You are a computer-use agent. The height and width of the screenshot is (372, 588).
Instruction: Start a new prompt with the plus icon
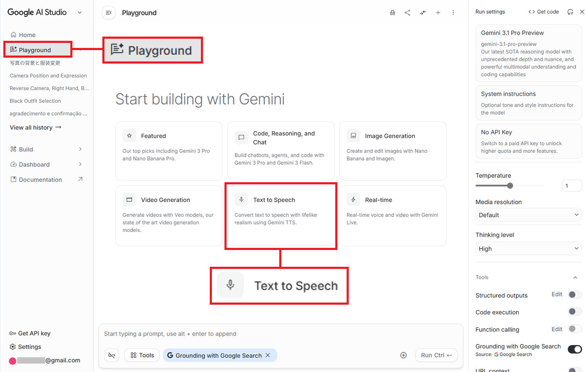click(438, 13)
